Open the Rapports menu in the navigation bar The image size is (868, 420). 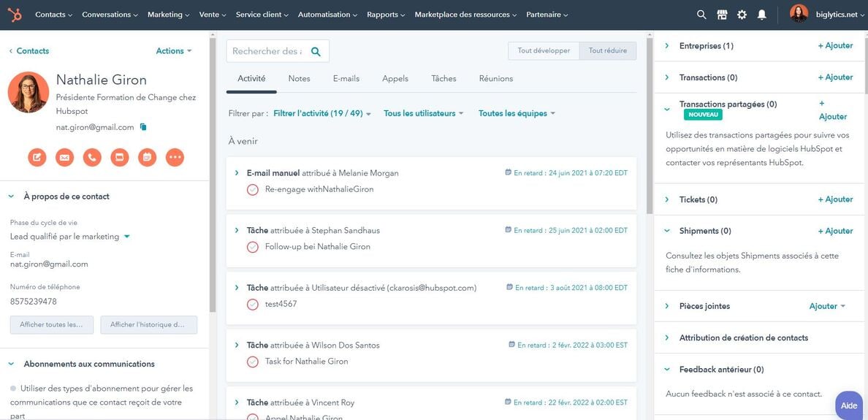[x=387, y=15]
